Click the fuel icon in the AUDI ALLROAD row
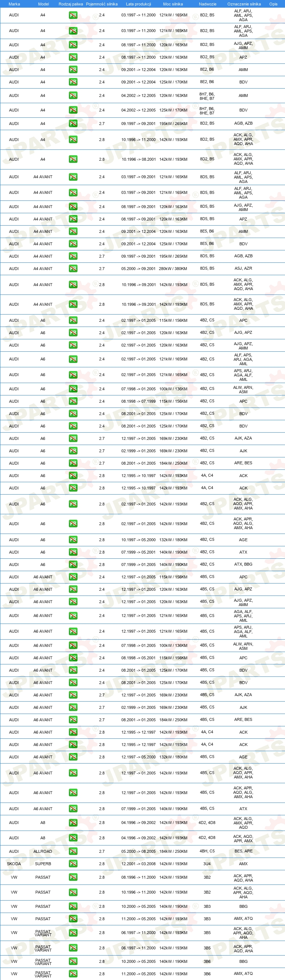 (73, 851)
